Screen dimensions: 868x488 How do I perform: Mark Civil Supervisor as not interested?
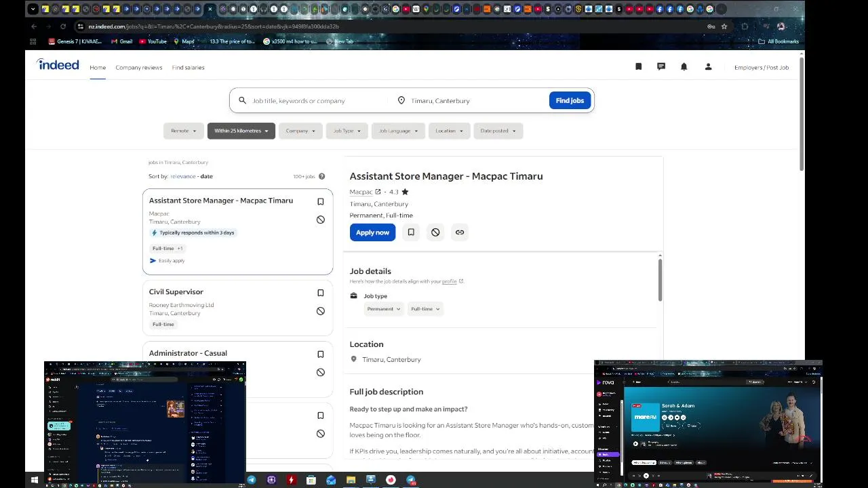pyautogui.click(x=321, y=311)
